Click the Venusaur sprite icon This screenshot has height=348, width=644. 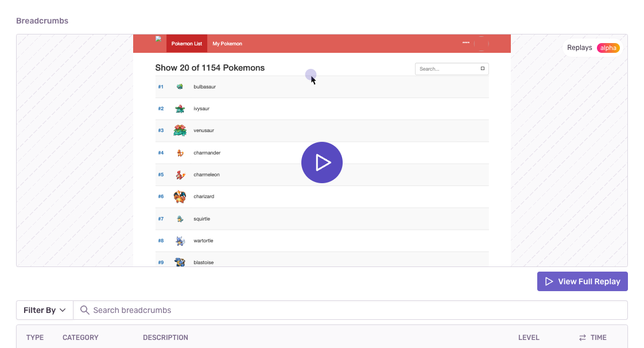179,130
